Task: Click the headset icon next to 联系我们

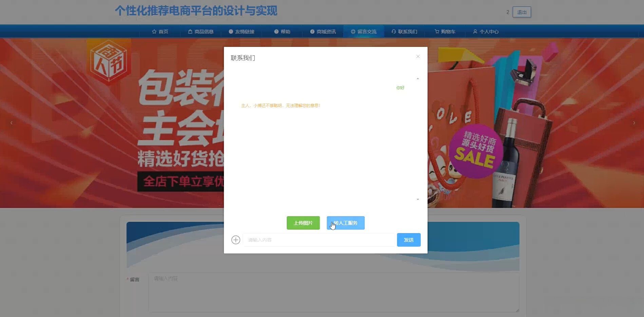Action: tap(394, 31)
